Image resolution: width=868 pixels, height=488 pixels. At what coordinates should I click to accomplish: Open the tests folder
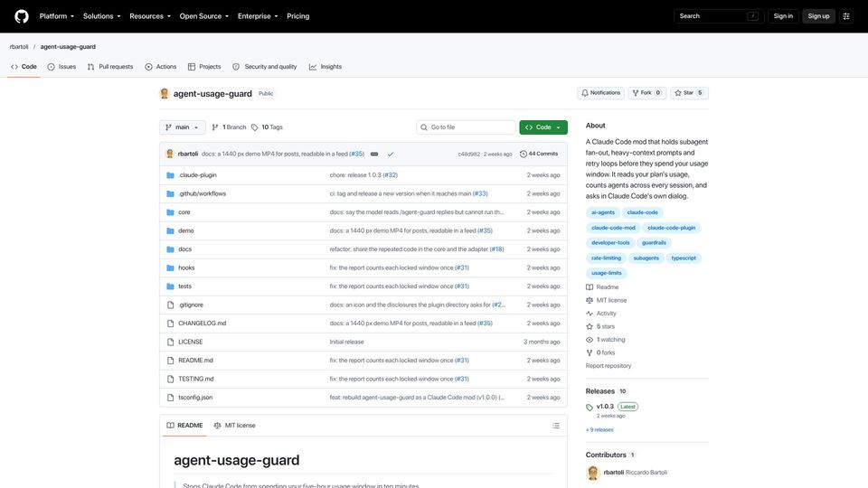184,286
